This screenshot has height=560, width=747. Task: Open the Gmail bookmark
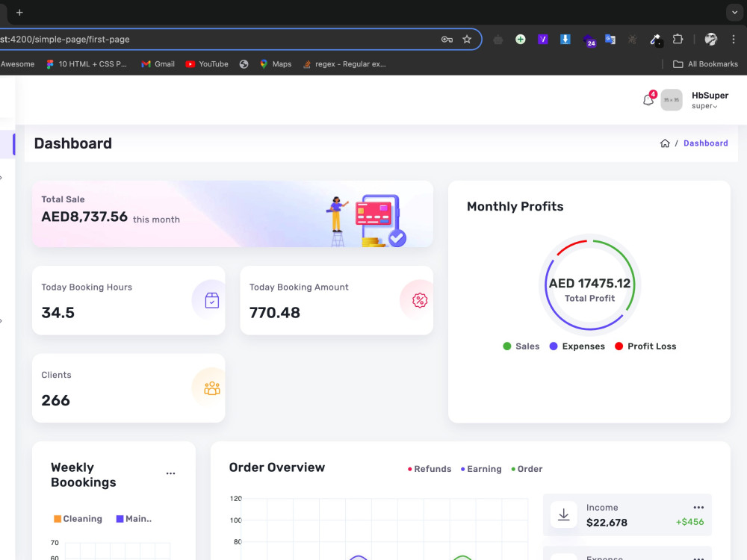click(158, 63)
